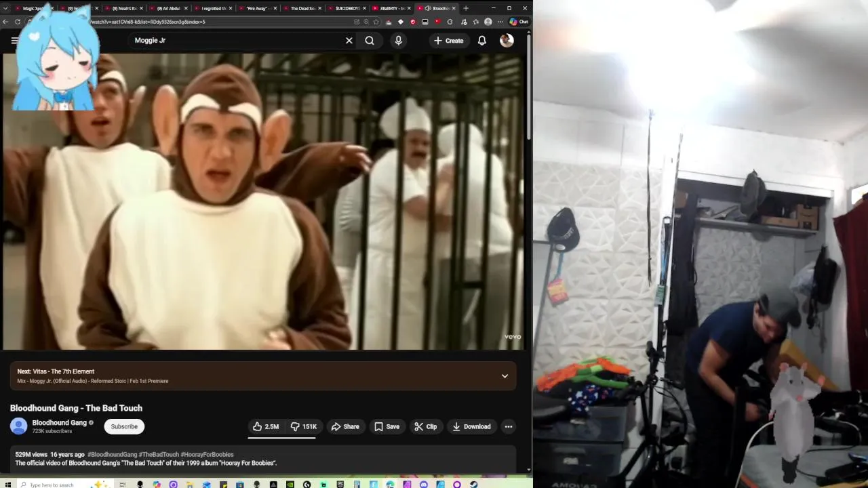Open the Create menu
Screen dimensions: 868x488
coord(449,41)
